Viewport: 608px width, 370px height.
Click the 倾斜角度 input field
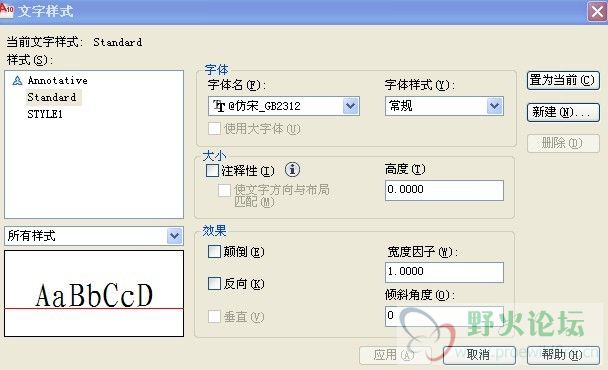[444, 316]
